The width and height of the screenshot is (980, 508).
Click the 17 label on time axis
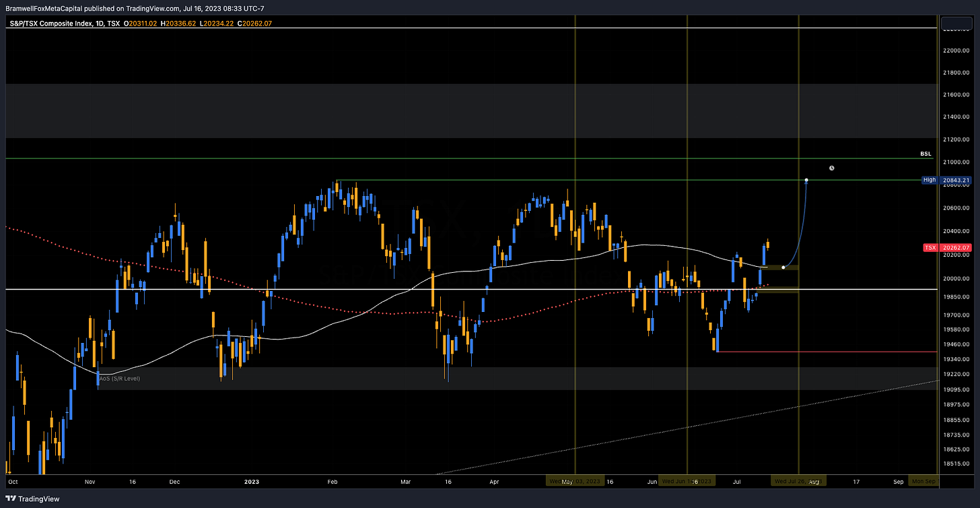click(x=856, y=482)
